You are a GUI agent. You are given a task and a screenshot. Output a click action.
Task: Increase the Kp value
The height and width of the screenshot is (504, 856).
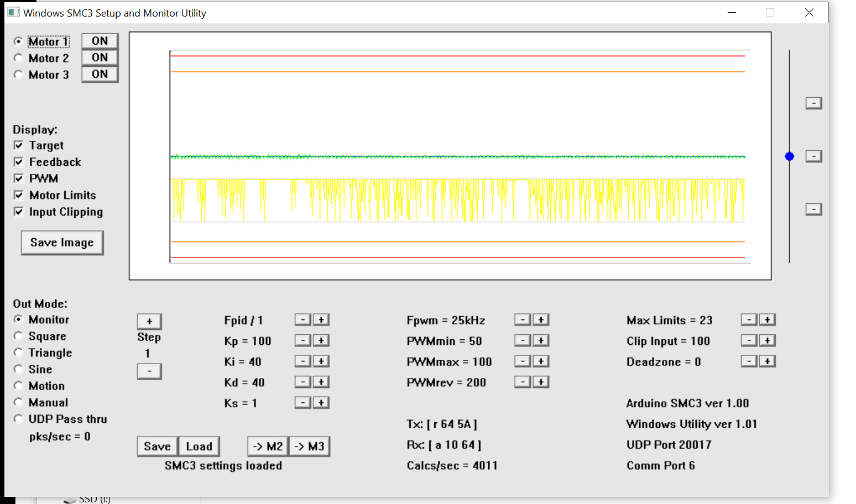tap(321, 340)
